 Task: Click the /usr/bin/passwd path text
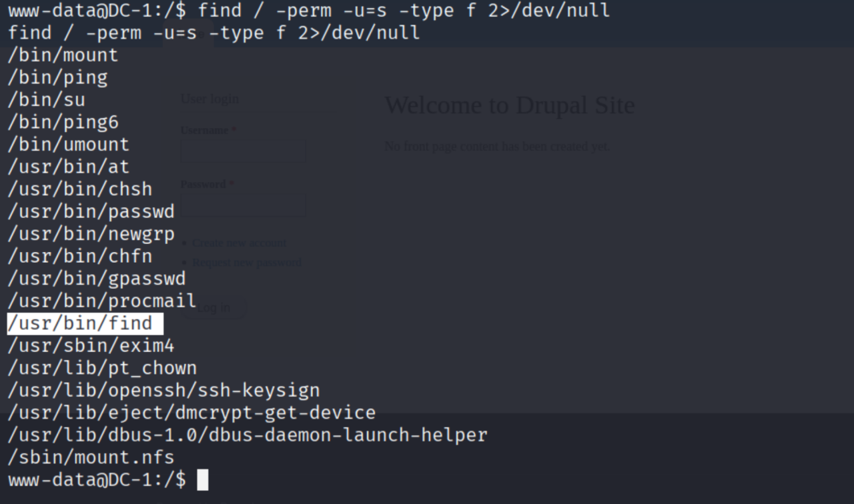pyautogui.click(x=91, y=212)
